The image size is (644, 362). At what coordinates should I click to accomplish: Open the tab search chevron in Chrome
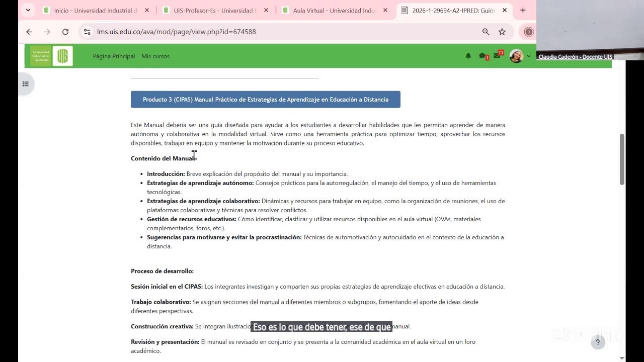(28, 10)
